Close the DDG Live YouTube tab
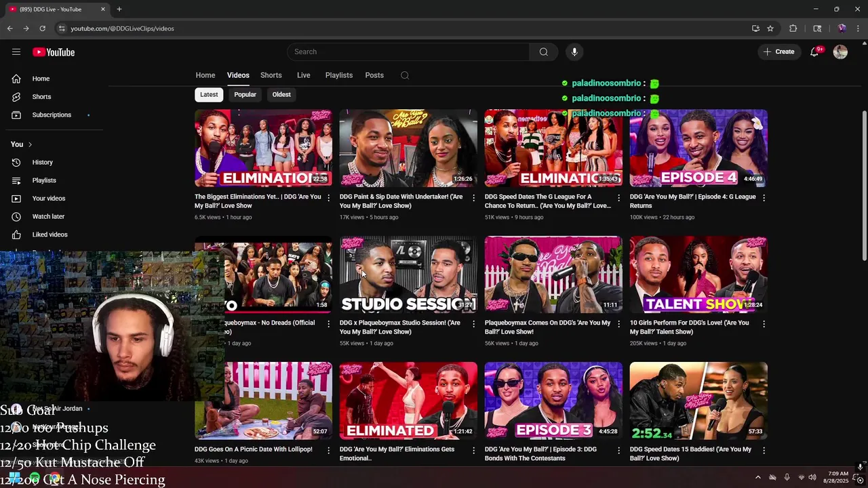This screenshot has width=868, height=488. (103, 9)
